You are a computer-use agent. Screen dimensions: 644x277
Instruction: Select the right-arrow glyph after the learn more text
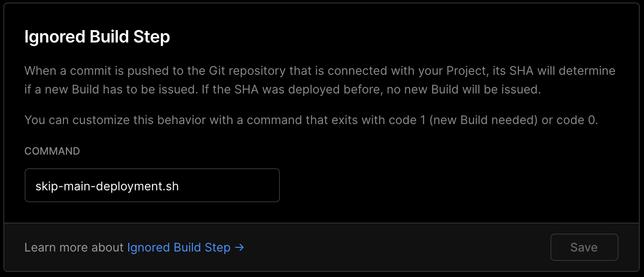(239, 247)
